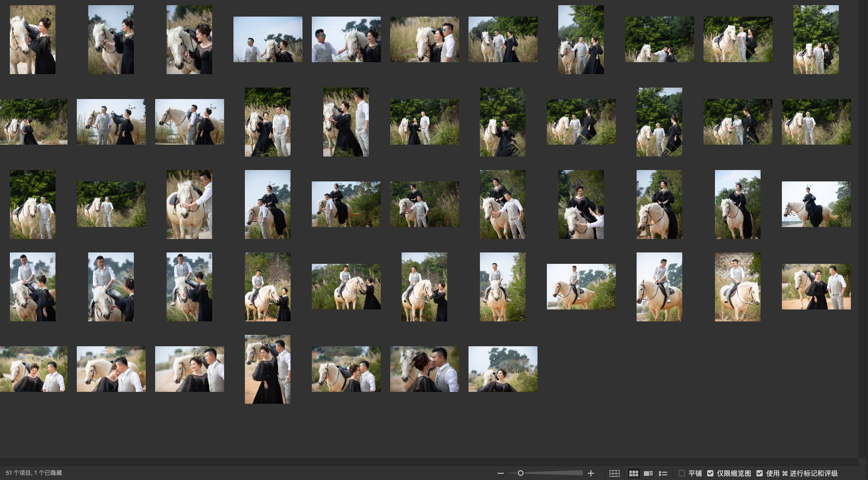The height and width of the screenshot is (480, 868).
Task: Enable the 平铺 checkbox
Action: click(x=682, y=473)
